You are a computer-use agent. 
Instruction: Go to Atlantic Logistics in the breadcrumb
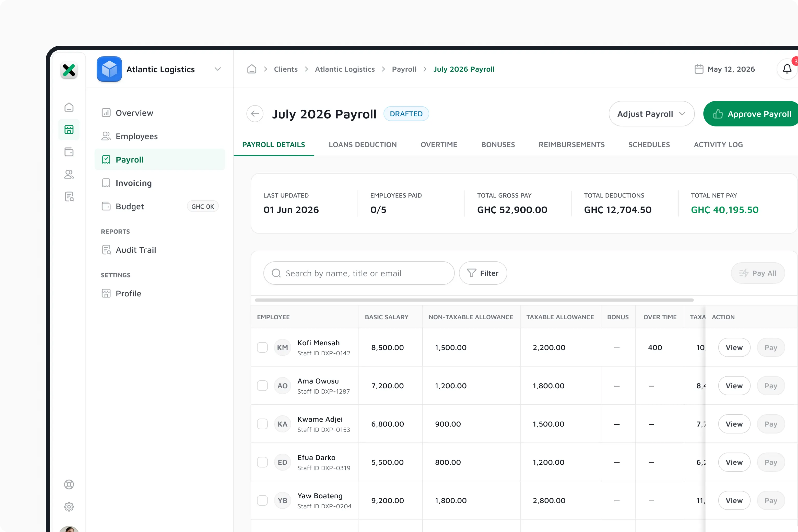click(345, 69)
